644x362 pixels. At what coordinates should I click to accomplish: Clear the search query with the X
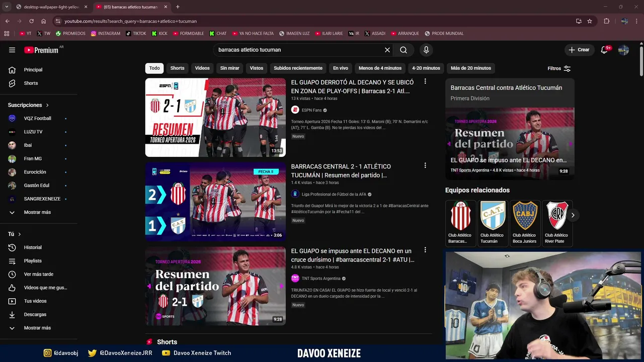click(387, 50)
